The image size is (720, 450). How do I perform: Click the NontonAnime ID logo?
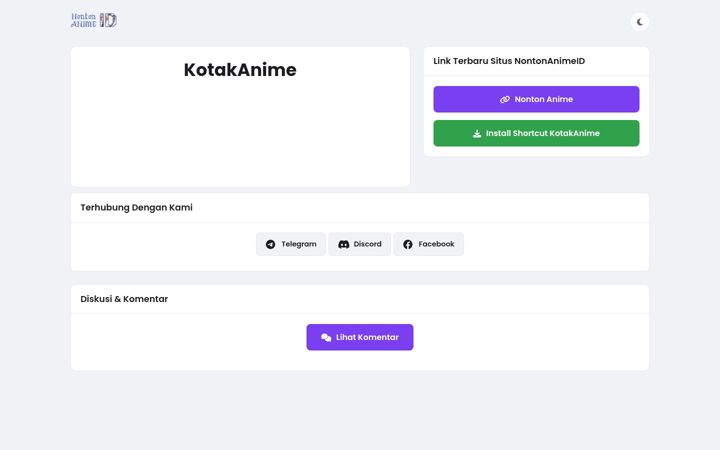coord(94,20)
